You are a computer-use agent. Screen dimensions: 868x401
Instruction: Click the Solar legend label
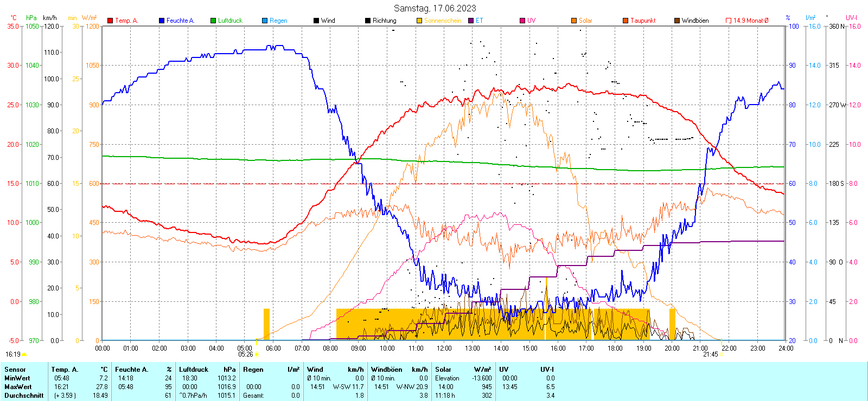(585, 21)
